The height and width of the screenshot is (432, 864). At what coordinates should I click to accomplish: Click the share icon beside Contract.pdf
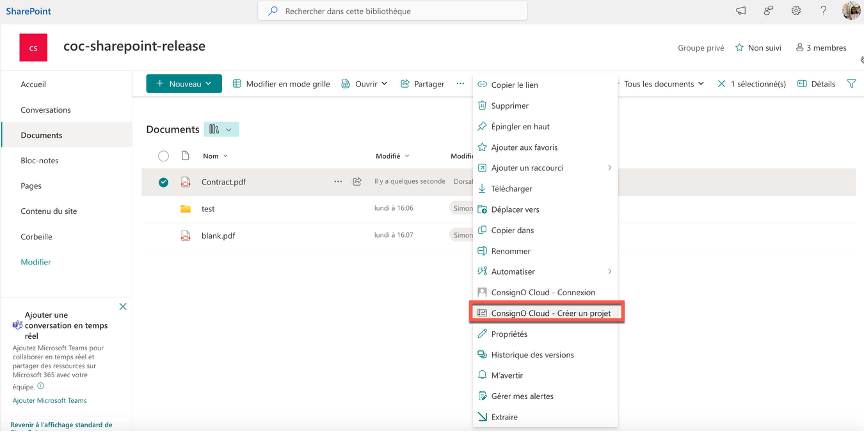(x=356, y=182)
